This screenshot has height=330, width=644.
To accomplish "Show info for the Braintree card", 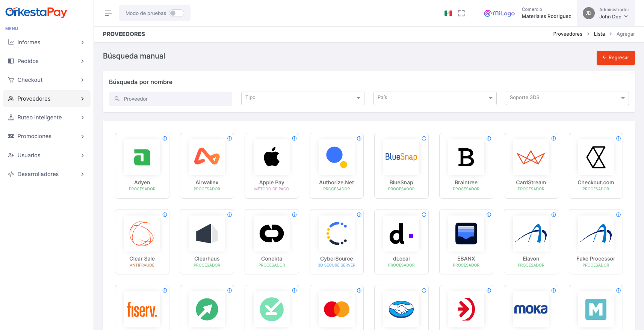I will [x=489, y=139].
